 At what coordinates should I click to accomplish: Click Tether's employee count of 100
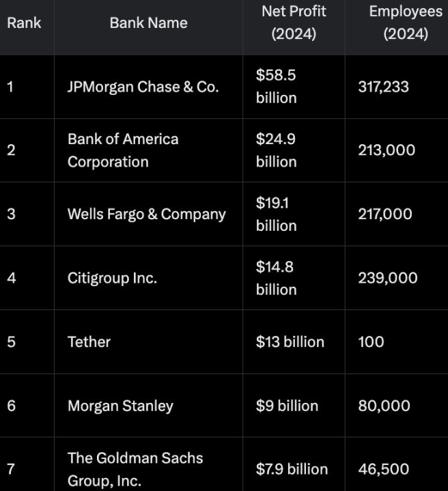coord(371,341)
